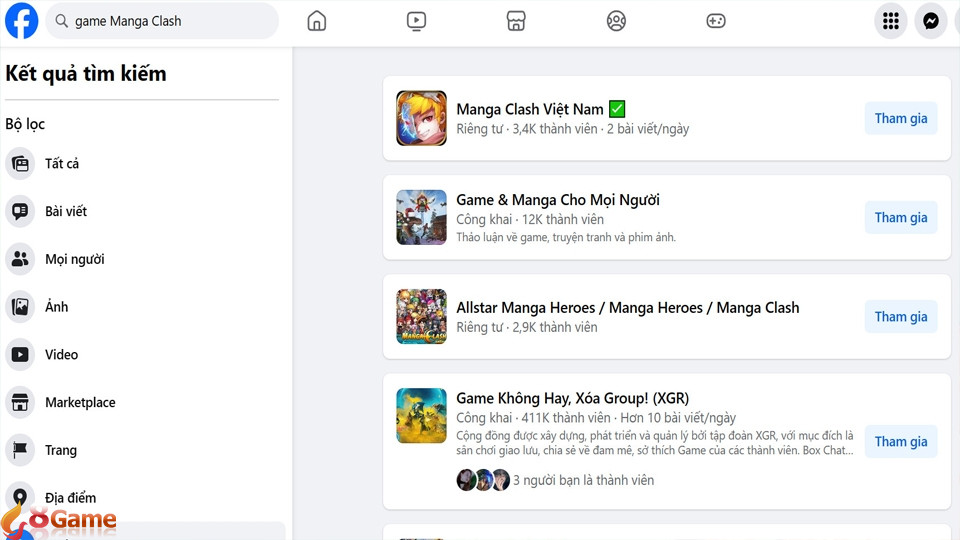
Task: Filter results by 'Mọi người' label
Action: click(x=75, y=259)
